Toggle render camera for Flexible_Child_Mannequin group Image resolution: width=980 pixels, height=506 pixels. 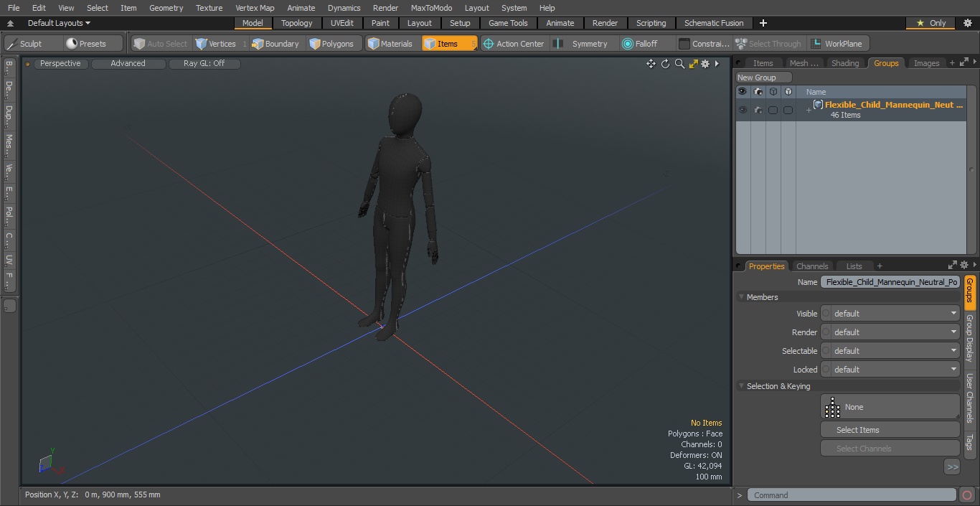758,110
